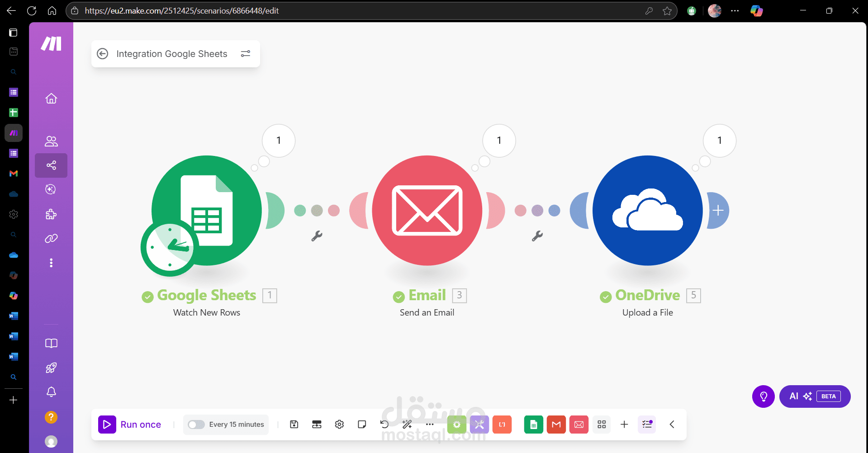Add a favorite with the plus icon
Image resolution: width=868 pixels, height=453 pixels.
624,425
